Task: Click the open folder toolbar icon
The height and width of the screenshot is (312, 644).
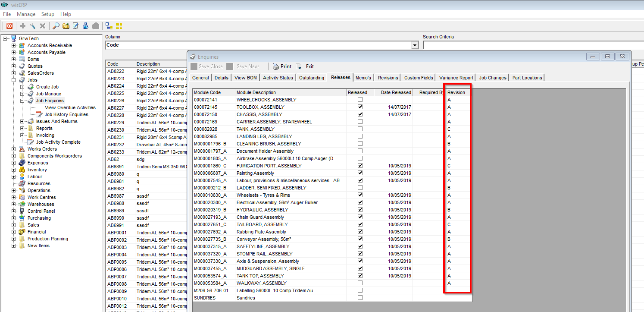Action: [66, 26]
